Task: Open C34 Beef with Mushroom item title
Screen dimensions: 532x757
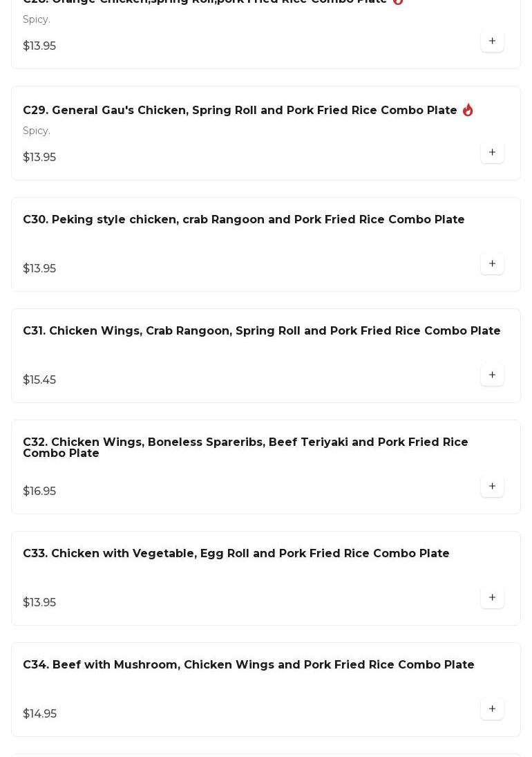Action: [x=249, y=664]
